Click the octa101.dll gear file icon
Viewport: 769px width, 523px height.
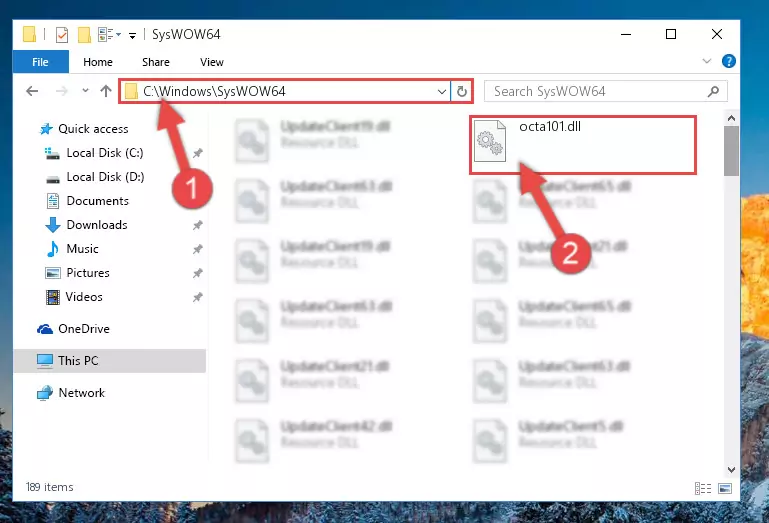pos(490,141)
